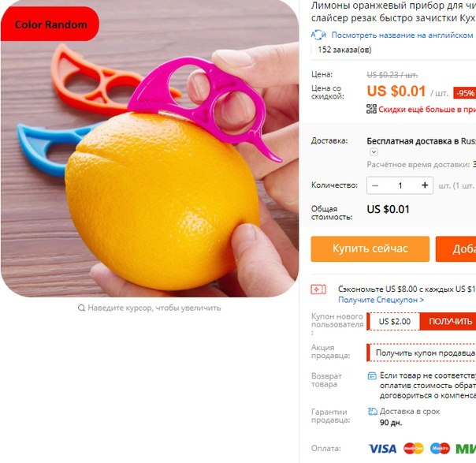This screenshot has width=476, height=463.
Task: Click the return policy icon
Action: pos(372,375)
